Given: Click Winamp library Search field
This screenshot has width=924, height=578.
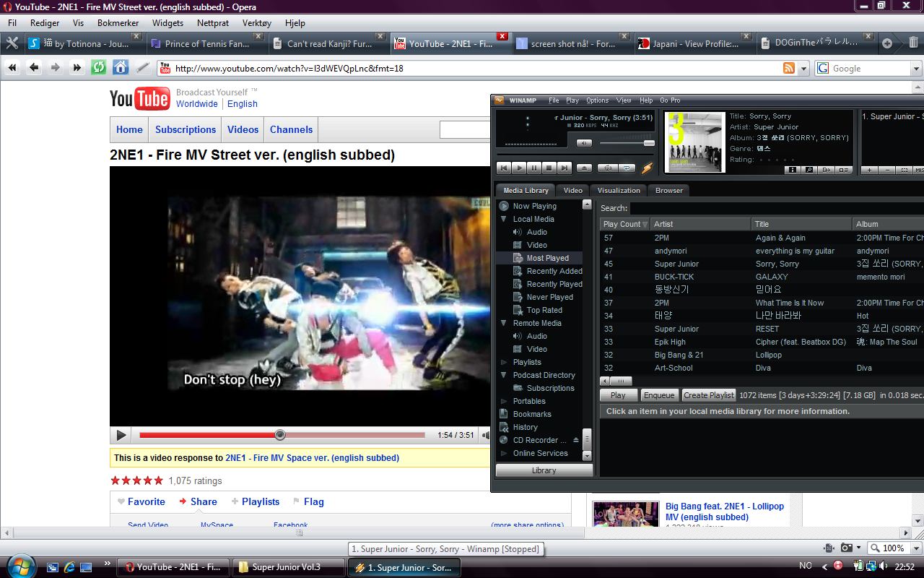Looking at the screenshot, I should coord(777,208).
